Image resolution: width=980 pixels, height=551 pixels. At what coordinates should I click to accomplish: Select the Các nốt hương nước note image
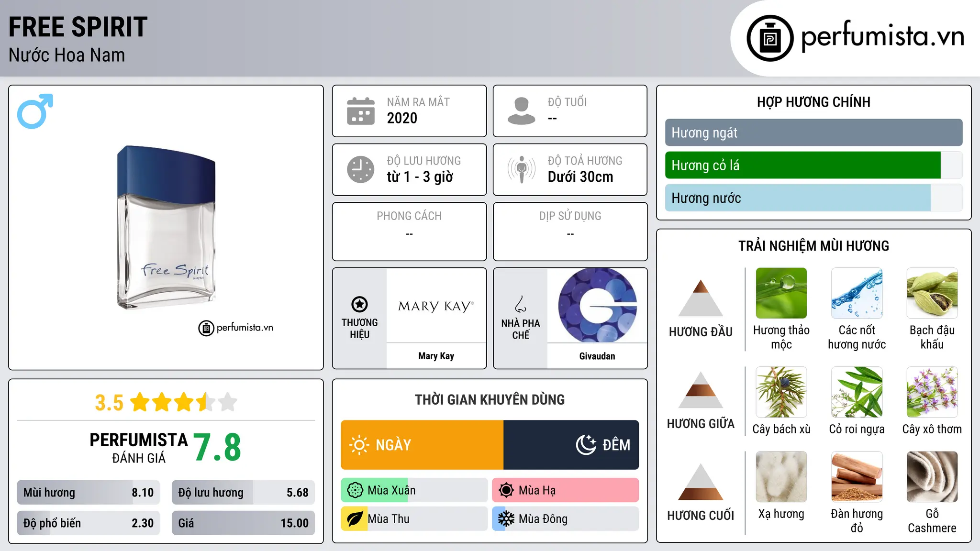[x=857, y=293]
